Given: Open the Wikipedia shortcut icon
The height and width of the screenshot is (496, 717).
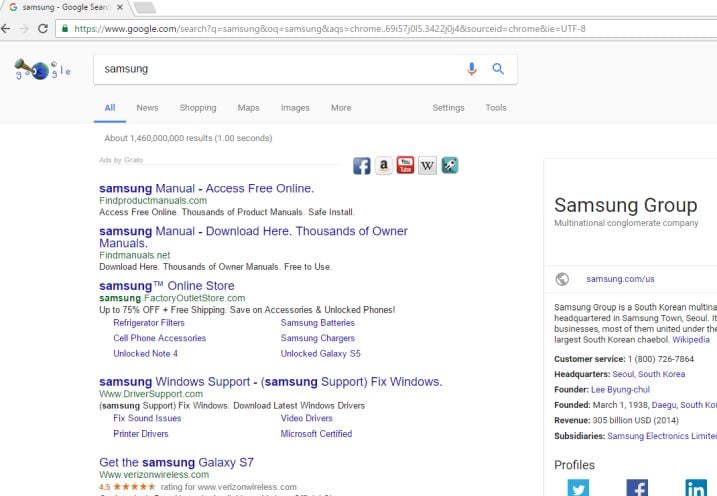Looking at the screenshot, I should (x=427, y=165).
